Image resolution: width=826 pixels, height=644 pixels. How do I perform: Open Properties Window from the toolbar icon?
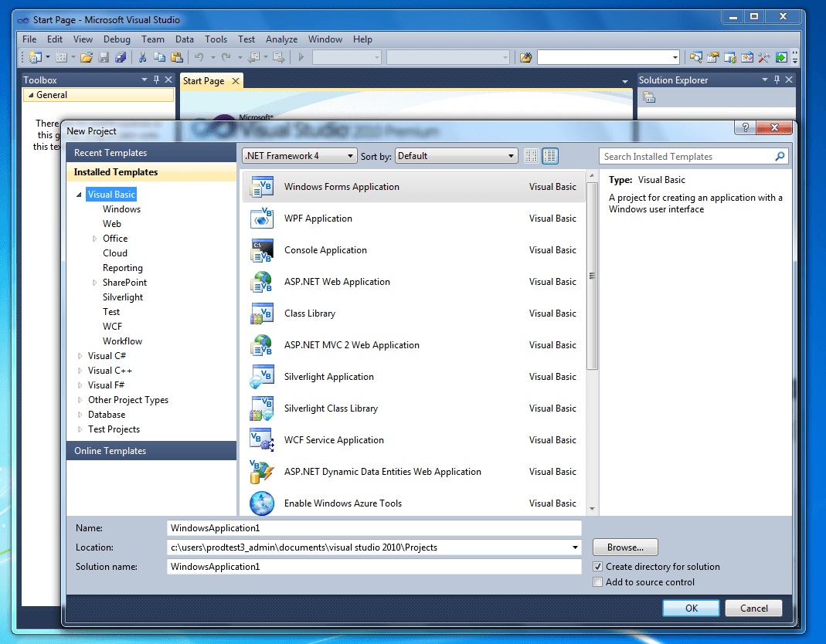point(712,57)
